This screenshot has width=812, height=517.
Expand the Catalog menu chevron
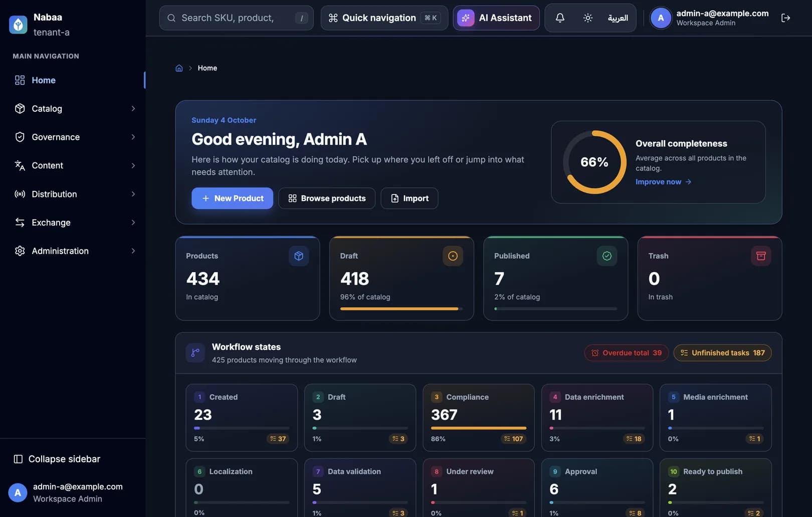[133, 109]
